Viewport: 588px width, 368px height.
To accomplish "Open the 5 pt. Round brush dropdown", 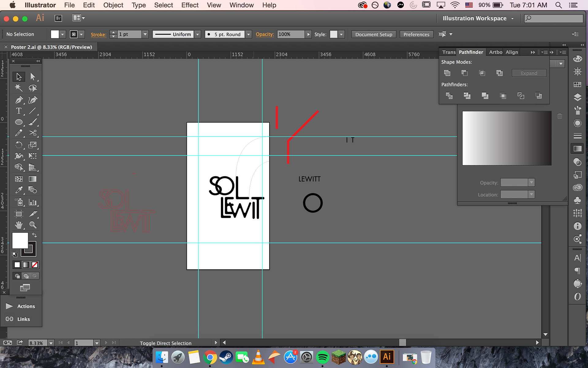I will pyautogui.click(x=249, y=34).
